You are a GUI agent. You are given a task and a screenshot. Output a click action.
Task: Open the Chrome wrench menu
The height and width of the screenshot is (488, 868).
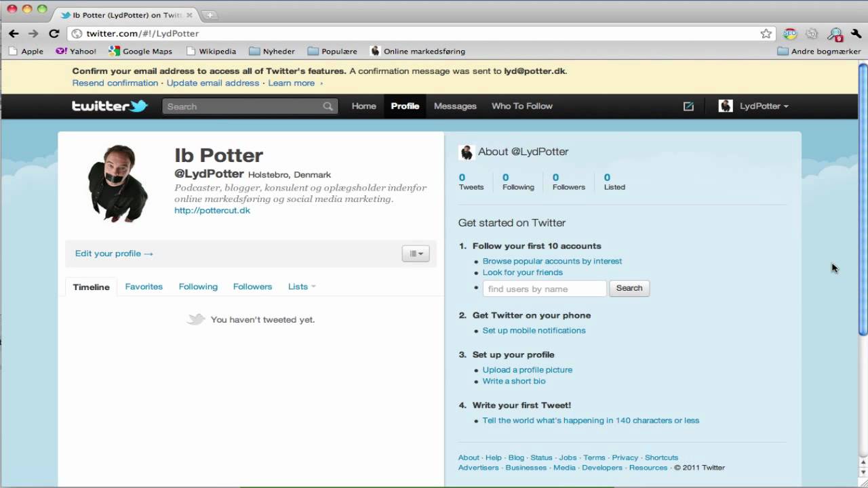(x=856, y=33)
